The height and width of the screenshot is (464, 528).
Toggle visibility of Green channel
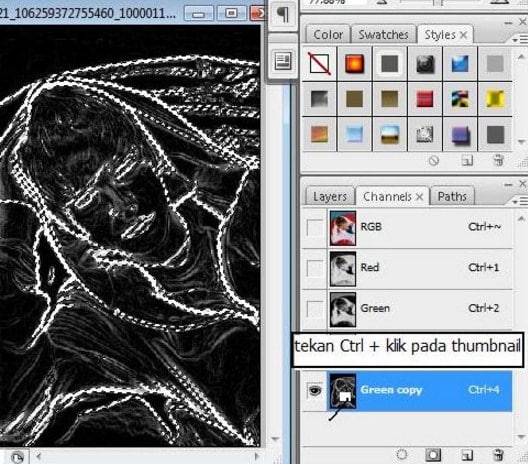coord(315,309)
